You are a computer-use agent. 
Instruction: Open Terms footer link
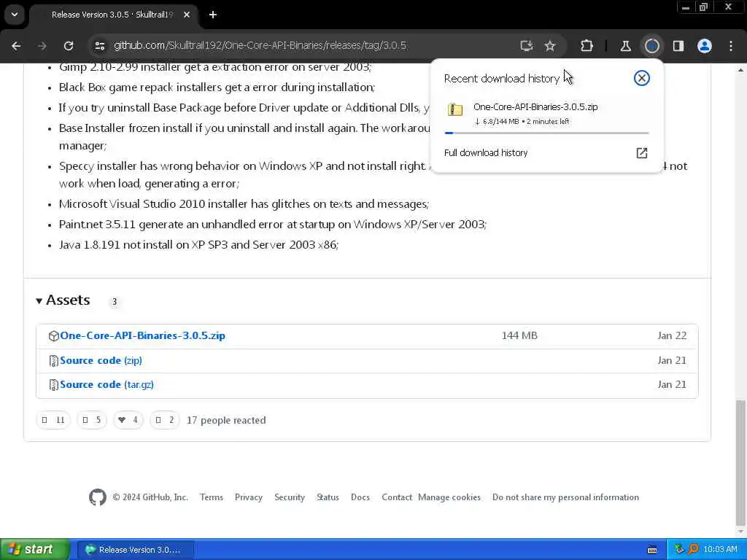[212, 497]
